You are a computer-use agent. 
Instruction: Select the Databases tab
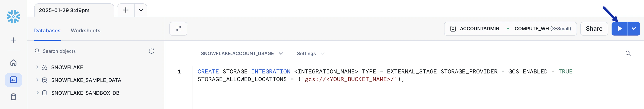[x=47, y=30]
